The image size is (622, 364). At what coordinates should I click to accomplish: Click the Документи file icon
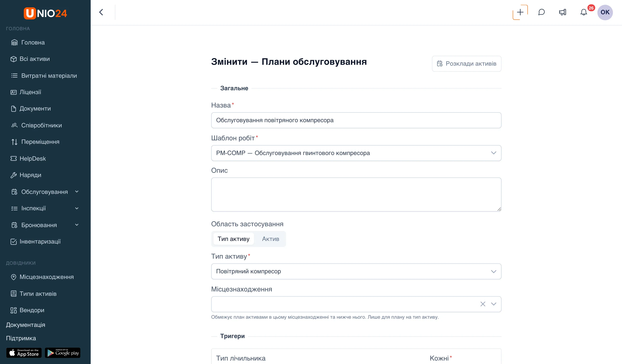(14, 109)
